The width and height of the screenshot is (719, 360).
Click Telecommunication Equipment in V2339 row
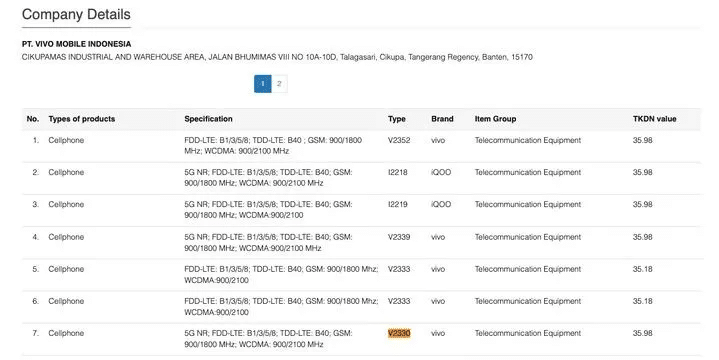(528, 237)
